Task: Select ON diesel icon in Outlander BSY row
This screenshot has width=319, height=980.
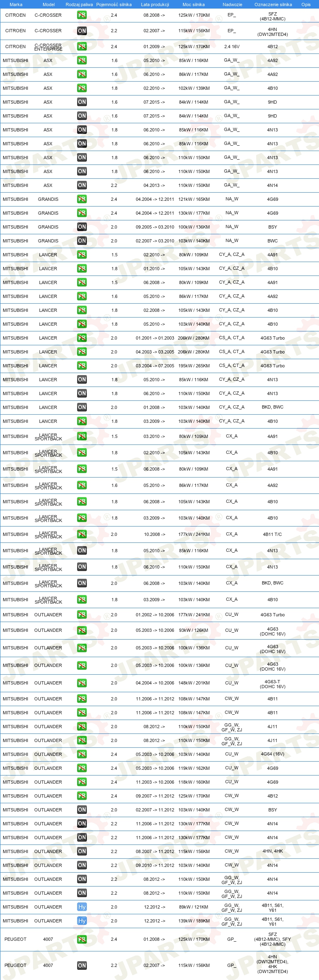Action: pos(82,810)
